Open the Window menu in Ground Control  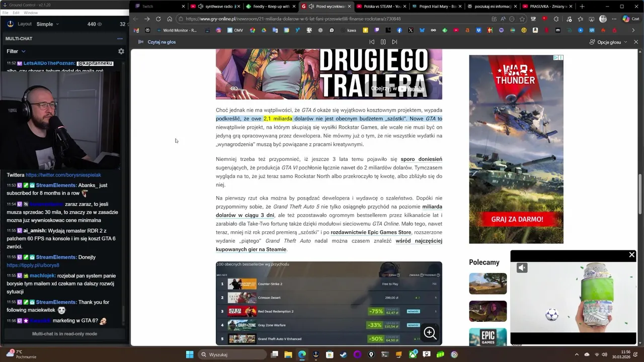[31, 13]
